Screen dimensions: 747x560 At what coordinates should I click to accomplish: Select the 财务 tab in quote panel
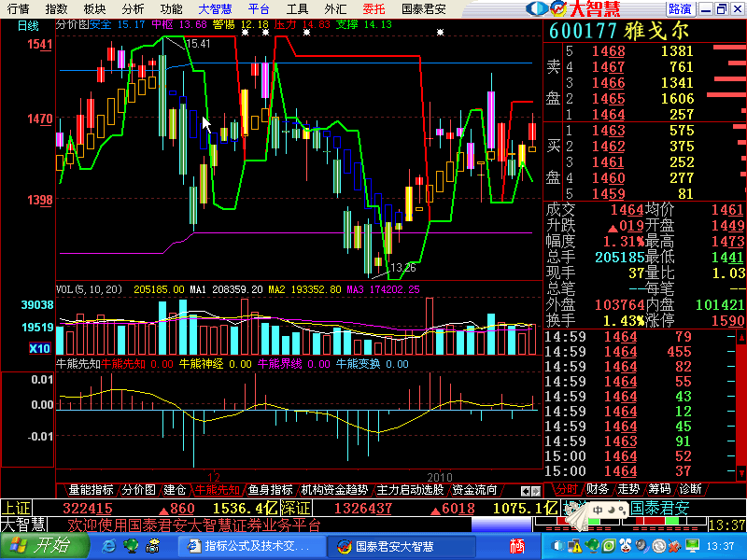point(598,489)
